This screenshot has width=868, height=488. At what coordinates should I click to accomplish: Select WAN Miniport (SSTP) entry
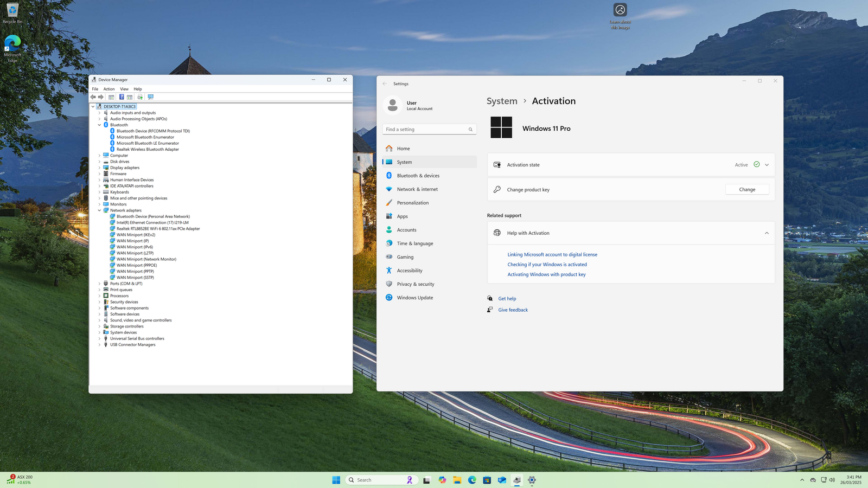[135, 278]
